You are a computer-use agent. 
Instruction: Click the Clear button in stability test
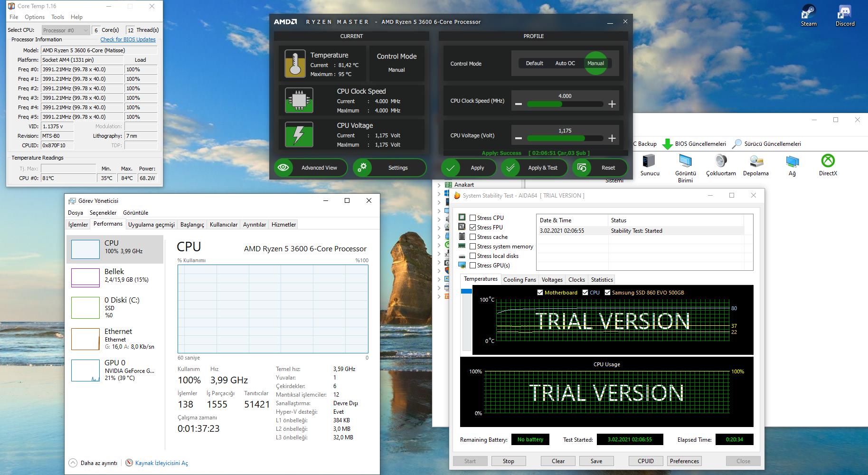click(x=558, y=461)
